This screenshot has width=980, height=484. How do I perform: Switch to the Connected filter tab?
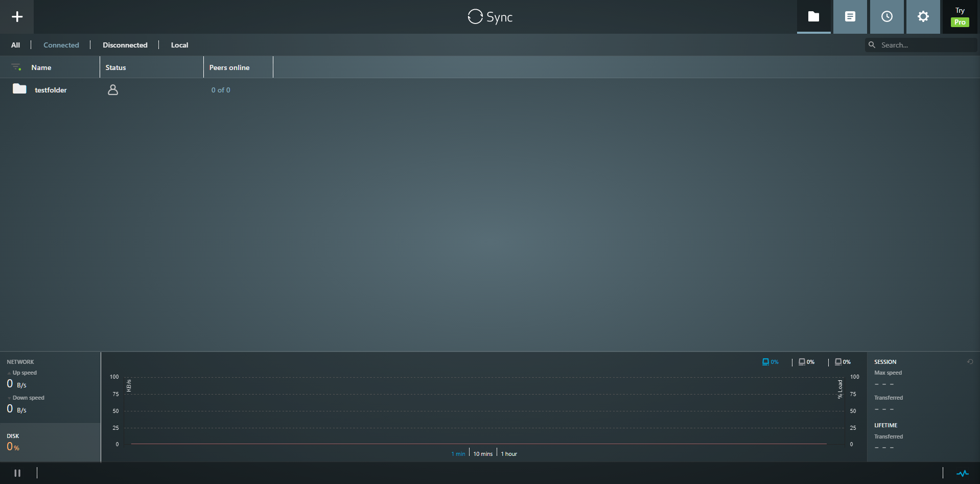coord(61,45)
